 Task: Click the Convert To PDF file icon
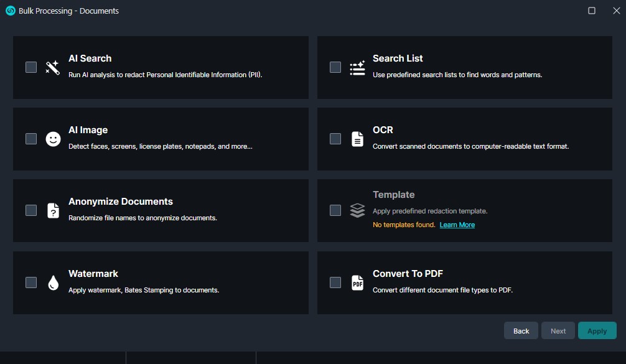click(357, 283)
